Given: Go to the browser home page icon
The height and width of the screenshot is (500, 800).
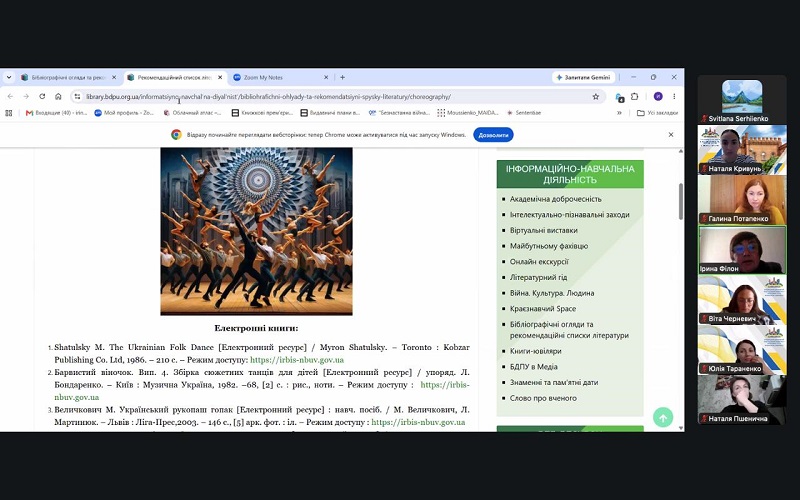Looking at the screenshot, I should pyautogui.click(x=58, y=96).
